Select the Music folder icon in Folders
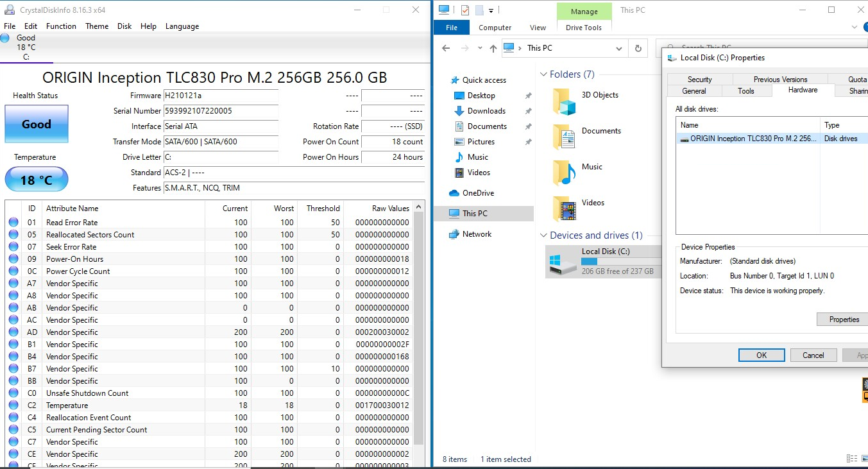The height and width of the screenshot is (469, 868). point(564,172)
